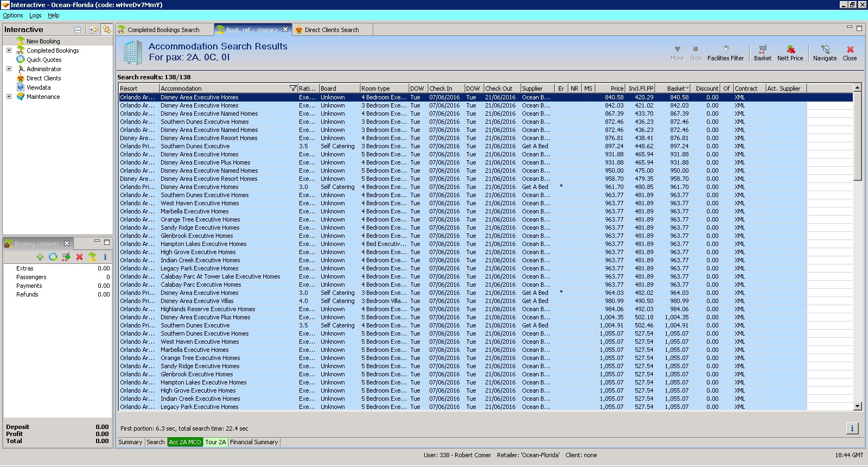The width and height of the screenshot is (868, 467).
Task: Open the Search bottom tab
Action: (x=156, y=442)
